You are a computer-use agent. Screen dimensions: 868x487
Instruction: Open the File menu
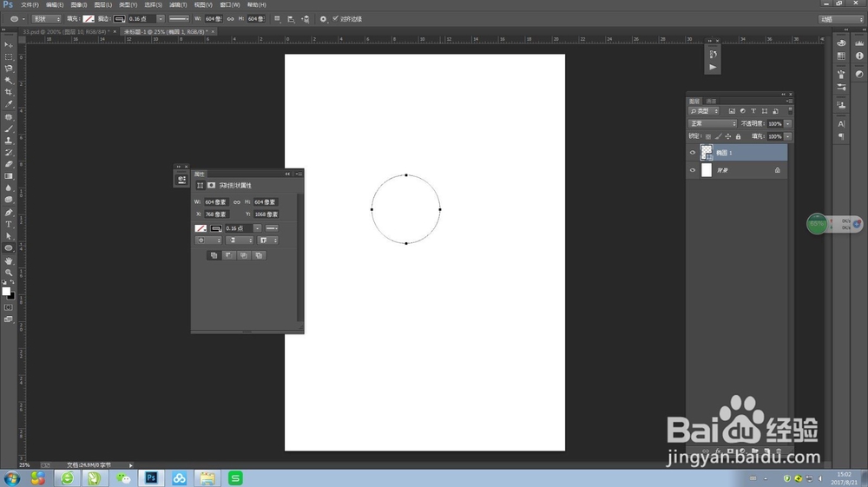[30, 4]
